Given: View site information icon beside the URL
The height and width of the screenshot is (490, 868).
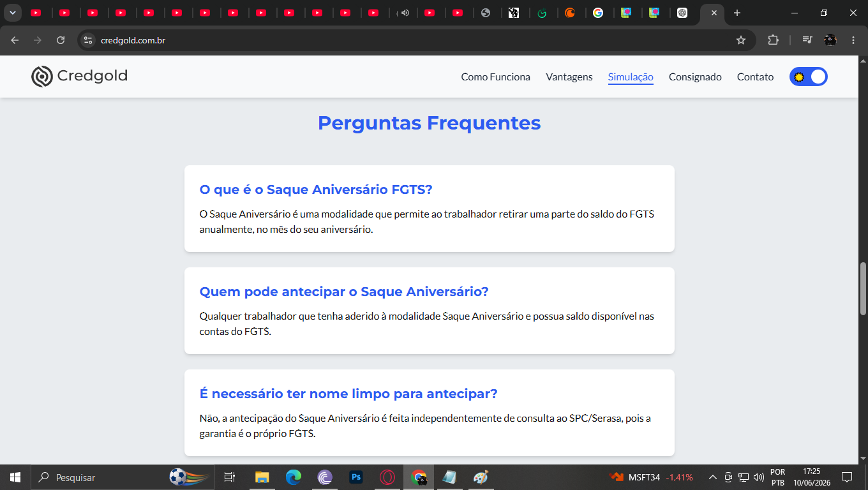Looking at the screenshot, I should [x=88, y=40].
